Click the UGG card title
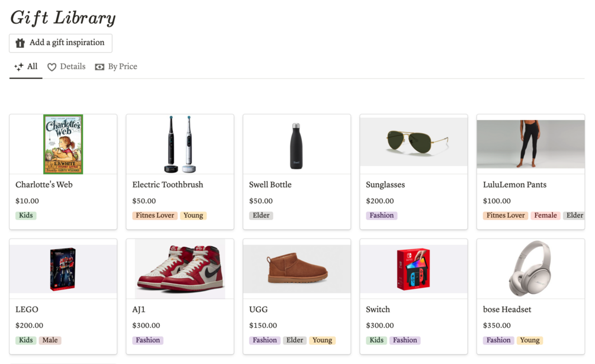The height and width of the screenshot is (364, 595). click(259, 310)
